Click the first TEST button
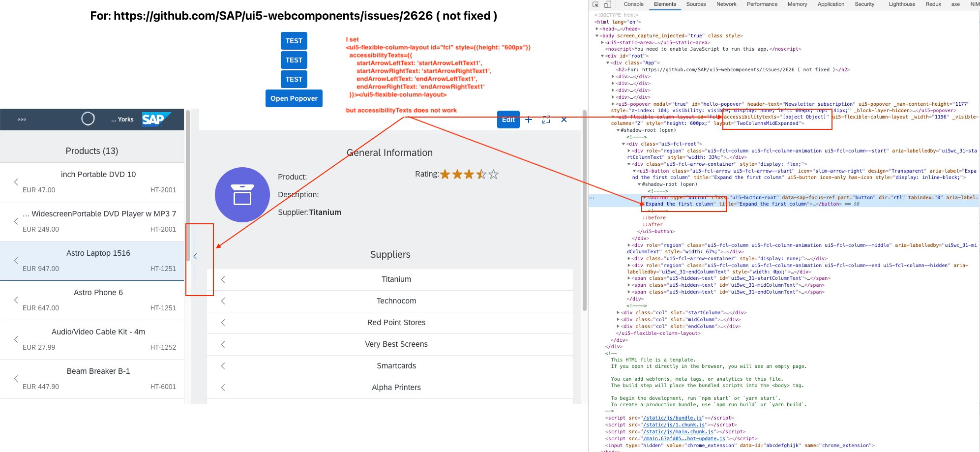The height and width of the screenshot is (452, 980). (x=294, y=41)
